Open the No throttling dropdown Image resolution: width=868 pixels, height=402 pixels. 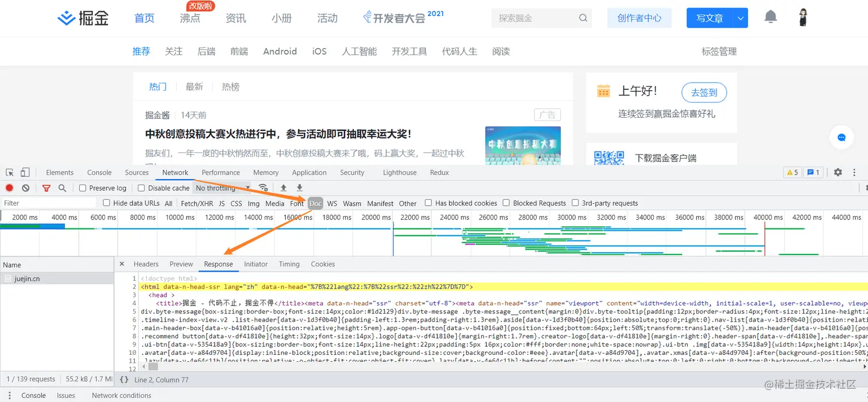[x=223, y=188]
